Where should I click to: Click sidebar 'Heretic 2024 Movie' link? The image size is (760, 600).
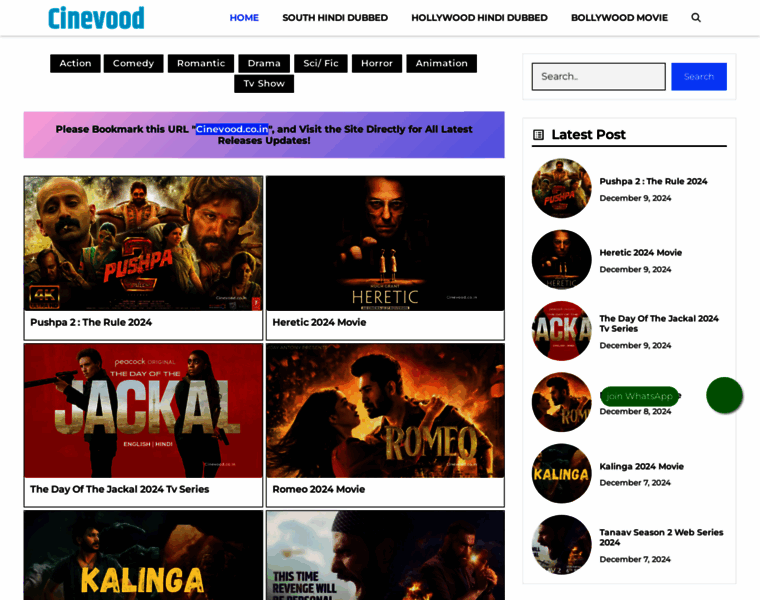[x=641, y=253]
